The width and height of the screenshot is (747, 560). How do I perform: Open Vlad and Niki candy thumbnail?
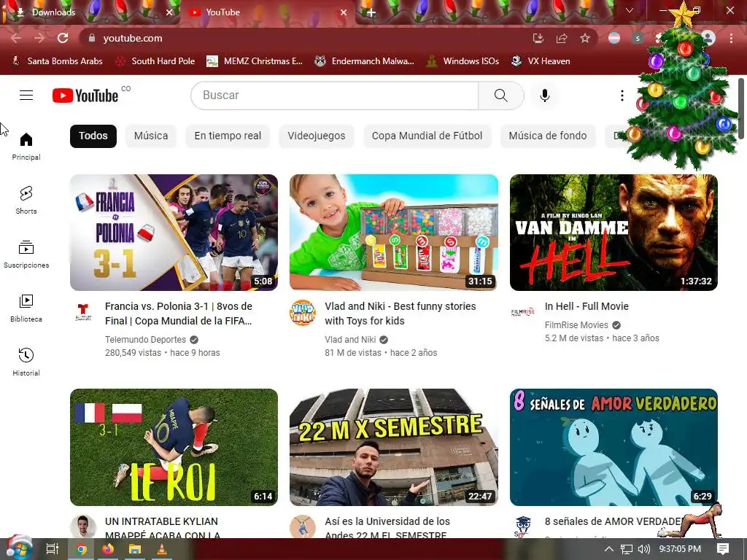[393, 233]
